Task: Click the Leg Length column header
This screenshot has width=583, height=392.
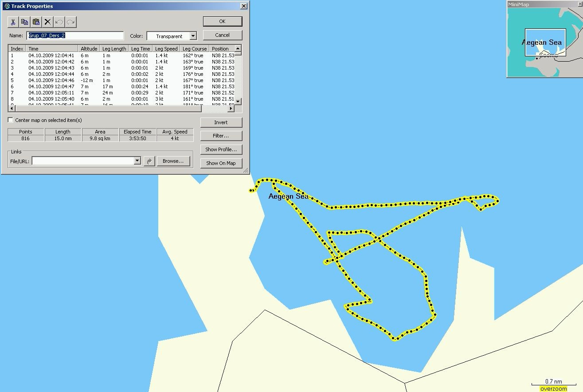Action: [x=114, y=49]
